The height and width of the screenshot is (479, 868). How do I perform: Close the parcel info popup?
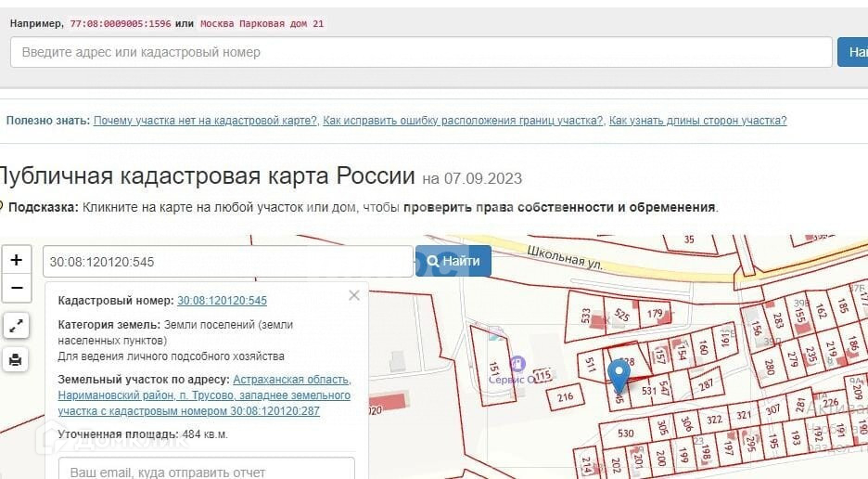pos(353,296)
